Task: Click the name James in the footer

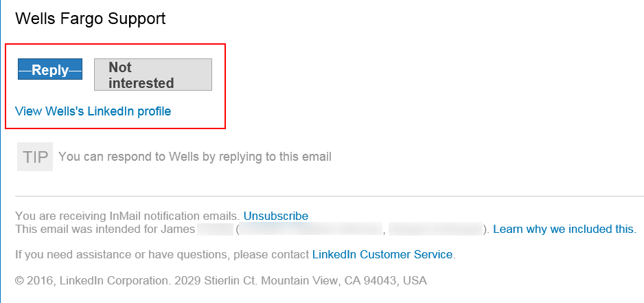Action: (179, 229)
